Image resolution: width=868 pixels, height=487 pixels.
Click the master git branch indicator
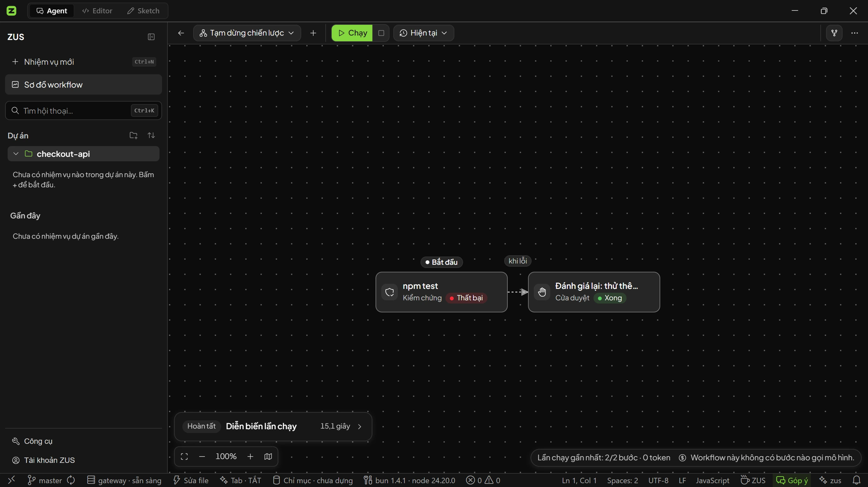pos(44,480)
